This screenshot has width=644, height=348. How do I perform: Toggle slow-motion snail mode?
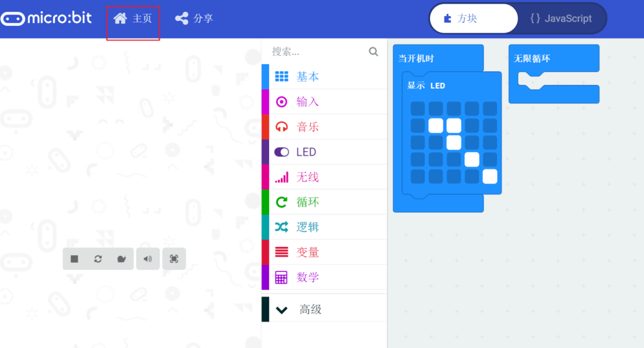(121, 259)
